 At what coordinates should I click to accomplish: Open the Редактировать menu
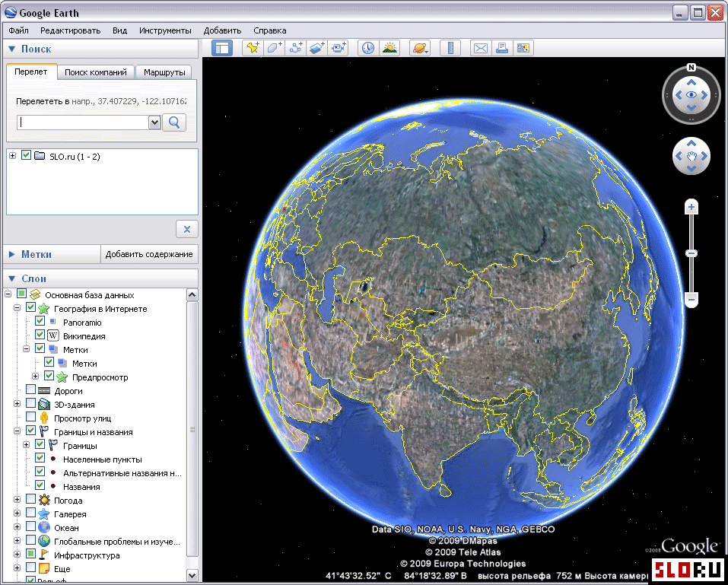[x=70, y=30]
